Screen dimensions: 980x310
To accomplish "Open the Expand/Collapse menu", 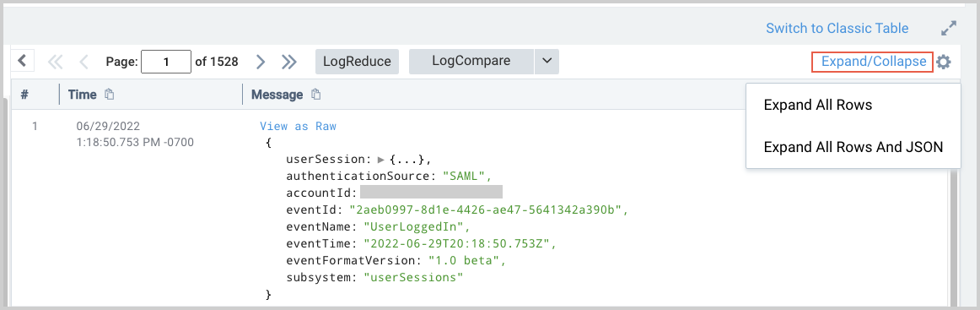I will click(x=873, y=62).
